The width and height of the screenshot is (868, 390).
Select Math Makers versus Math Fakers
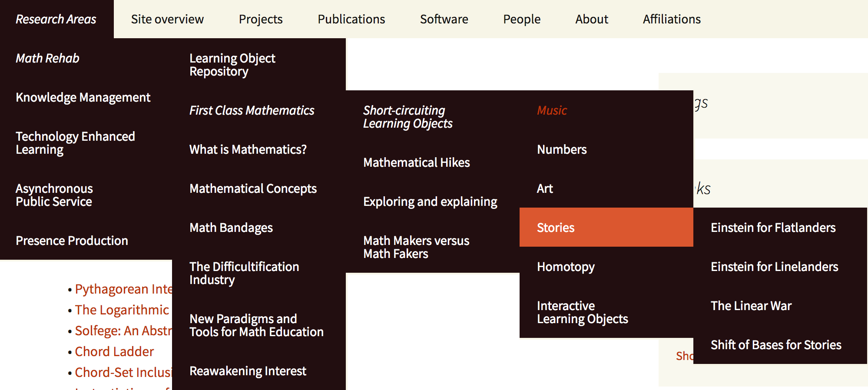[416, 247]
